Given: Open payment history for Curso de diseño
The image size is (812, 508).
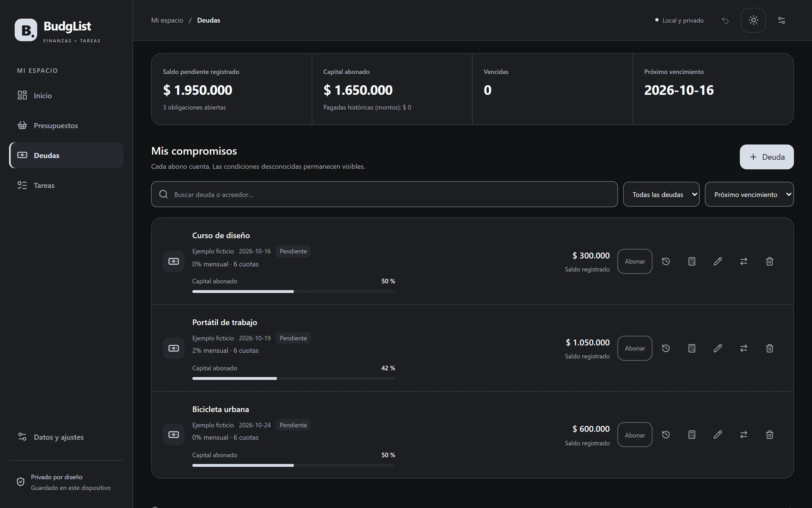Looking at the screenshot, I should tap(666, 261).
